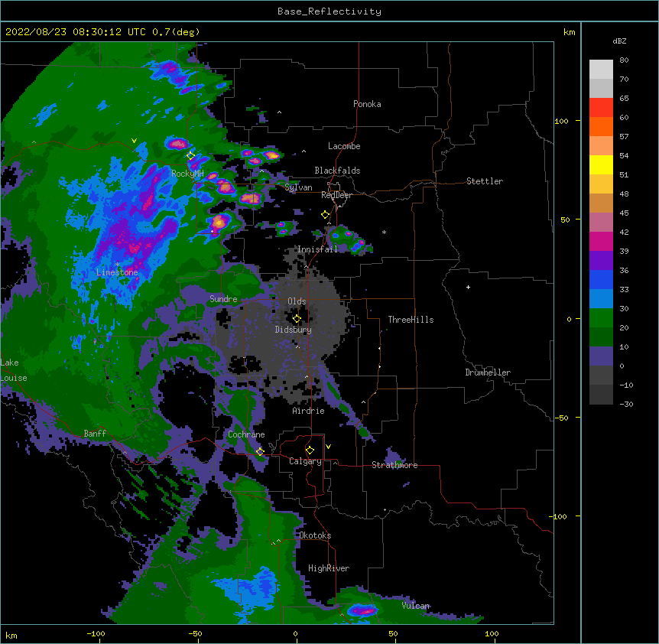
Task: Click the yellow diamond marker below Cochrane label
Action: point(260,452)
